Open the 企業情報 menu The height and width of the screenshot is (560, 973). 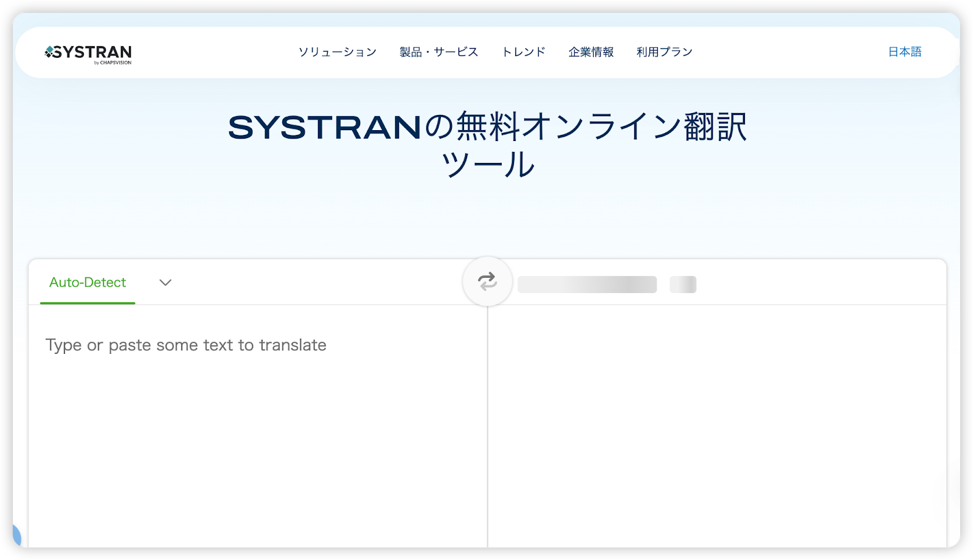(591, 52)
